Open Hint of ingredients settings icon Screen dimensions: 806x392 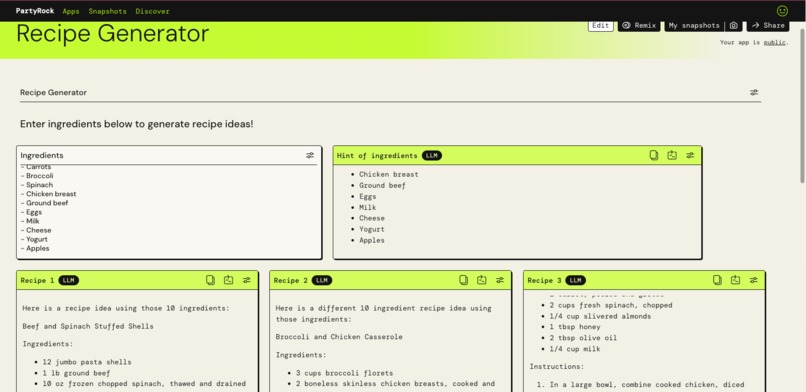coord(690,155)
